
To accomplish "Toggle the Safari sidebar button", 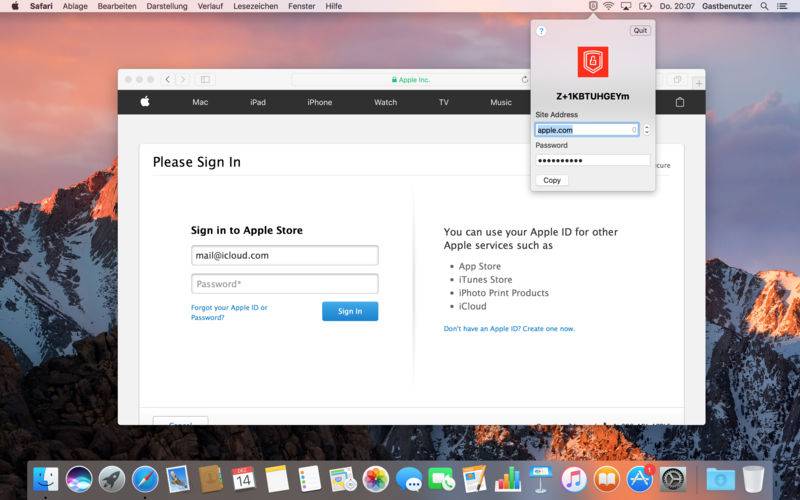I will pyautogui.click(x=205, y=80).
